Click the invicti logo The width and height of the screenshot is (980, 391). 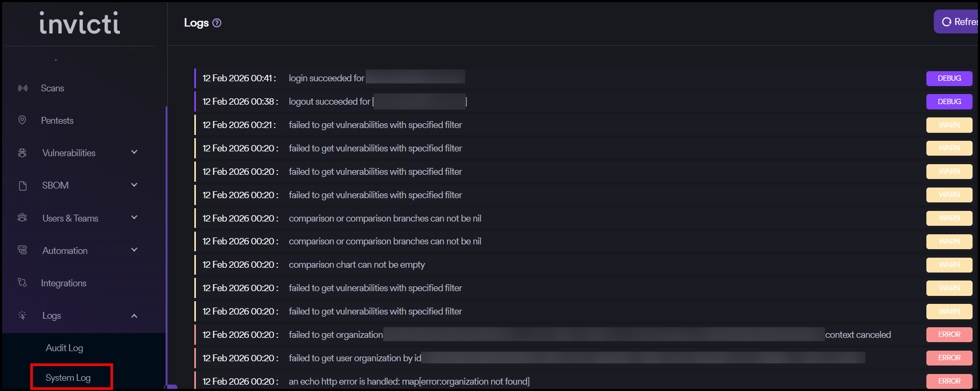tap(80, 23)
